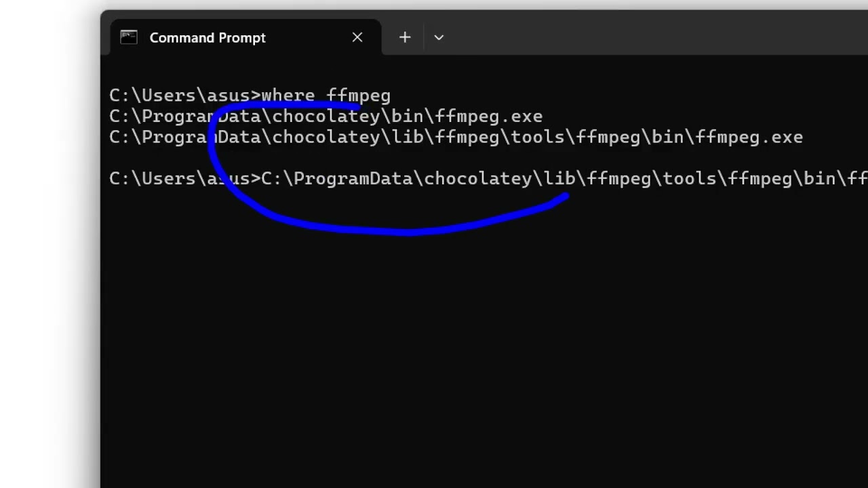Click the 'where ffmpeg' command line
The width and height of the screenshot is (868, 488).
pyautogui.click(x=250, y=96)
